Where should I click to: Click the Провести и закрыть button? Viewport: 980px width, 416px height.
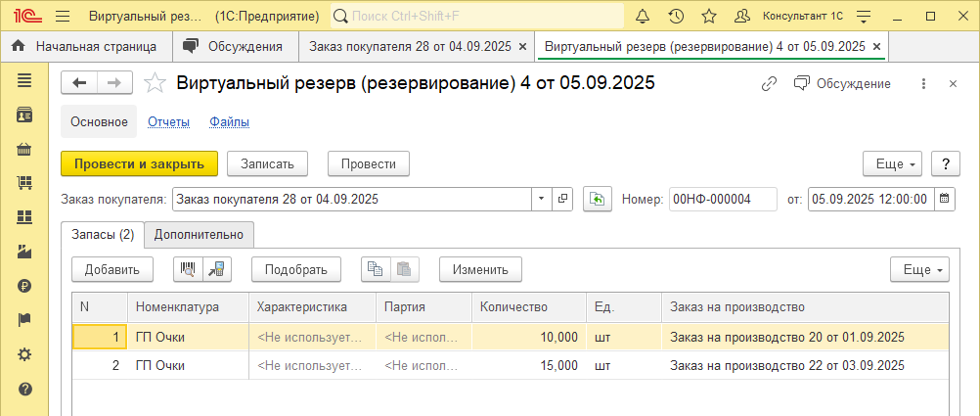click(139, 163)
